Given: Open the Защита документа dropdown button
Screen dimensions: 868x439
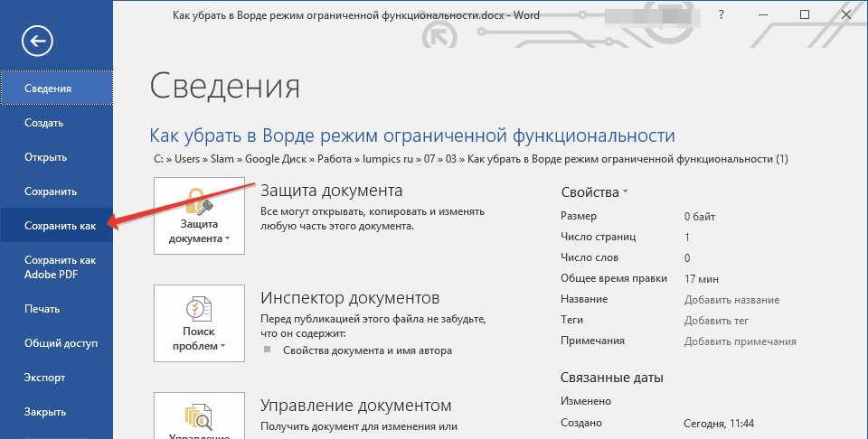Looking at the screenshot, I should pyautogui.click(x=199, y=216).
